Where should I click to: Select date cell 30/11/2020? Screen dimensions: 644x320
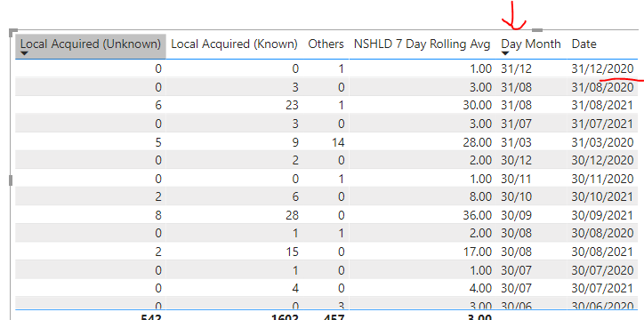click(x=602, y=179)
